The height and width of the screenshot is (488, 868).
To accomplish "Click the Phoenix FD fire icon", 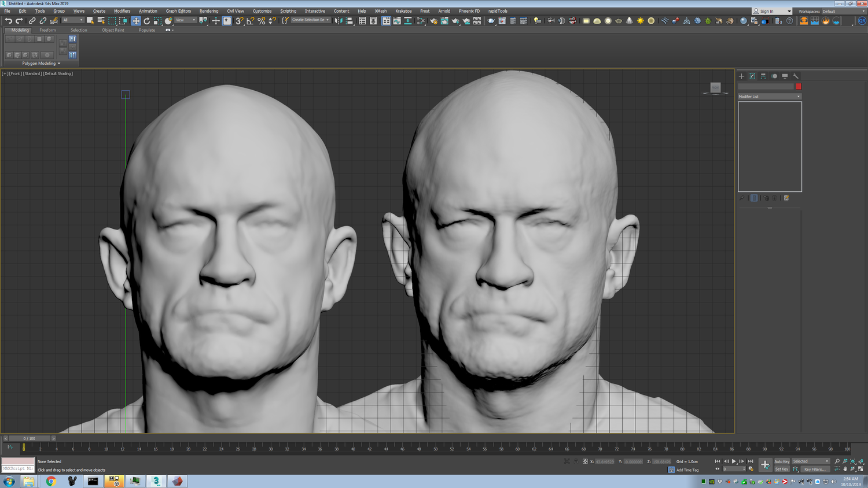I will click(825, 21).
